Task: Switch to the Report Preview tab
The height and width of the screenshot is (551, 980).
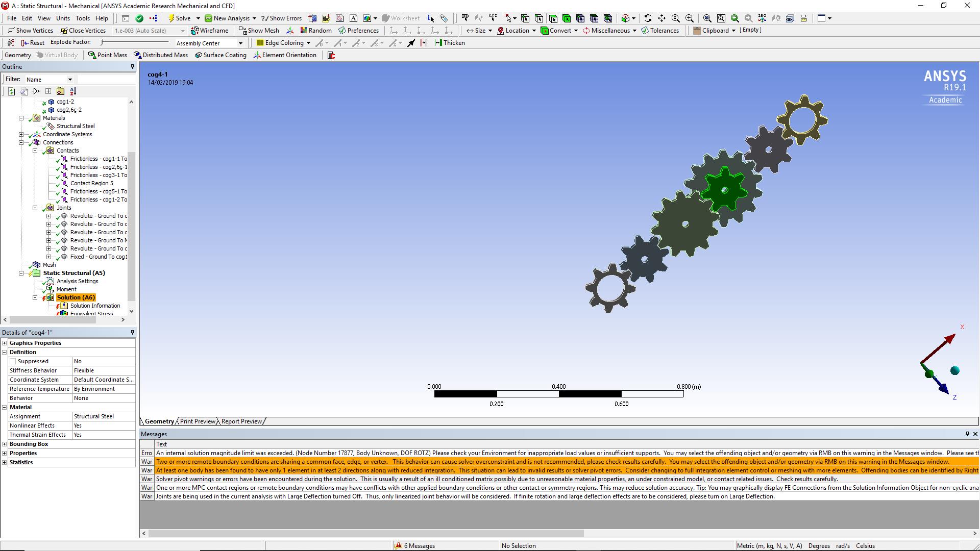Action: coord(241,421)
